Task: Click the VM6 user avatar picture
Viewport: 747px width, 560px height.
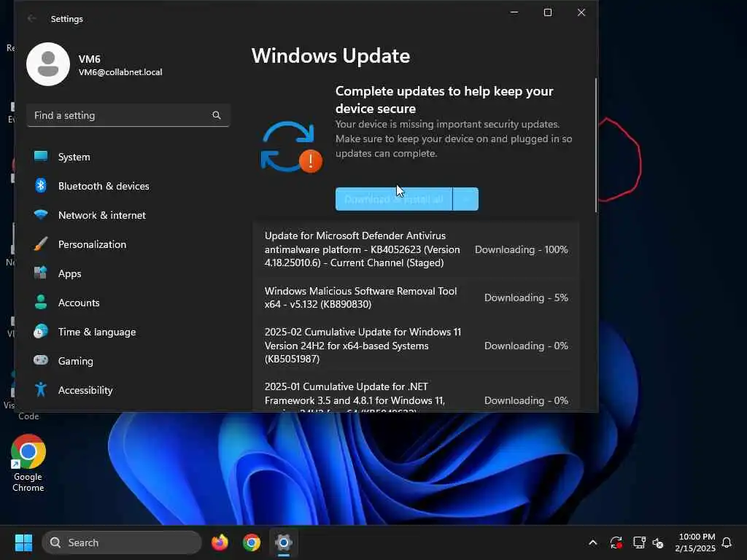Action: (48, 64)
